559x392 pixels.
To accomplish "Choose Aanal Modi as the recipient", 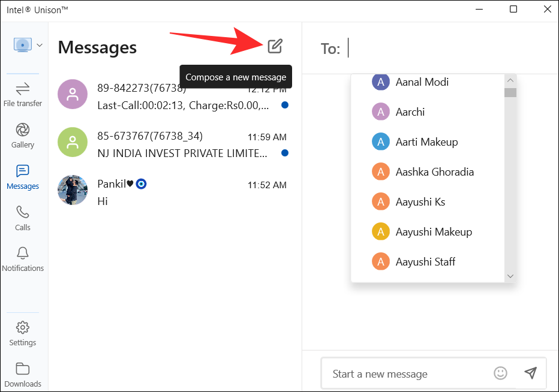I will tap(422, 82).
